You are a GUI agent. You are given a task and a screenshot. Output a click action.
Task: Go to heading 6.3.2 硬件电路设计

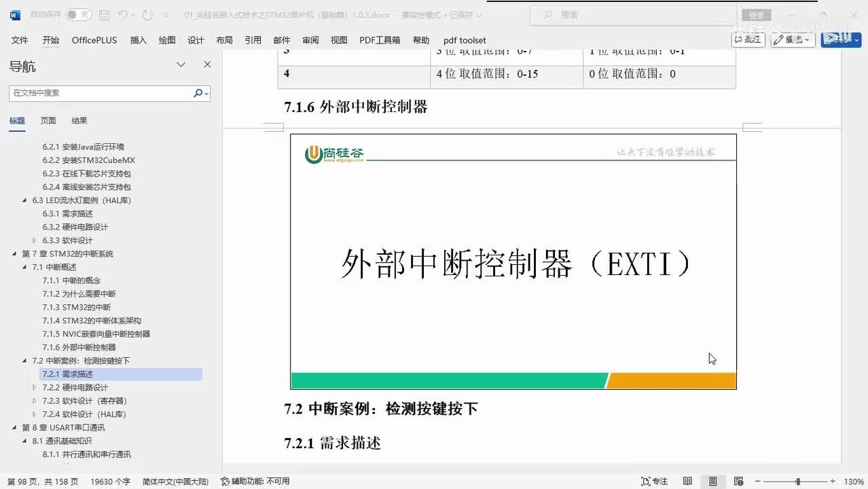click(x=75, y=227)
